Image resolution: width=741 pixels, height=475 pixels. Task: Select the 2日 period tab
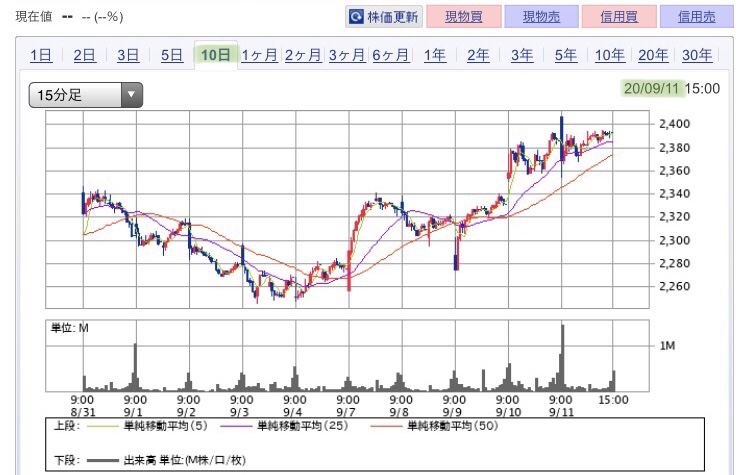pos(84,55)
